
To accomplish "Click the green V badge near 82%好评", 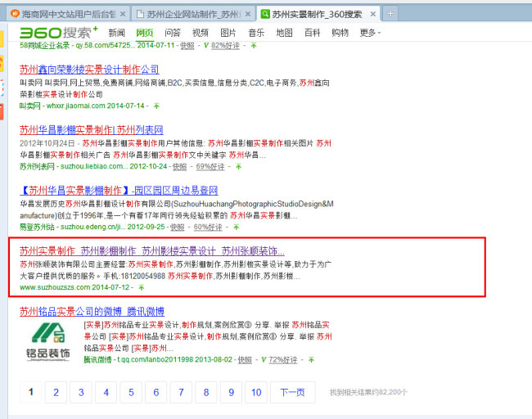I will (x=206, y=46).
